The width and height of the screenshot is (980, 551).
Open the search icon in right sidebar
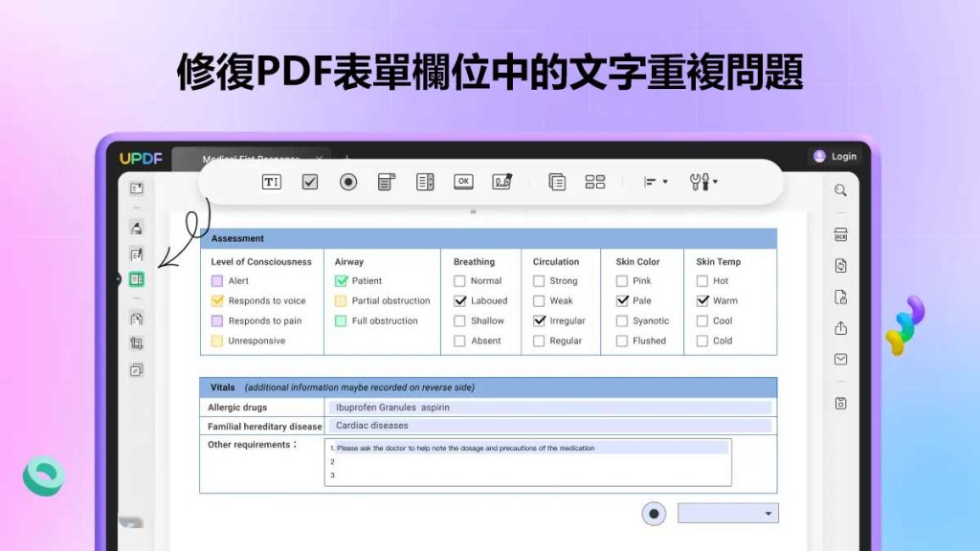pos(840,190)
